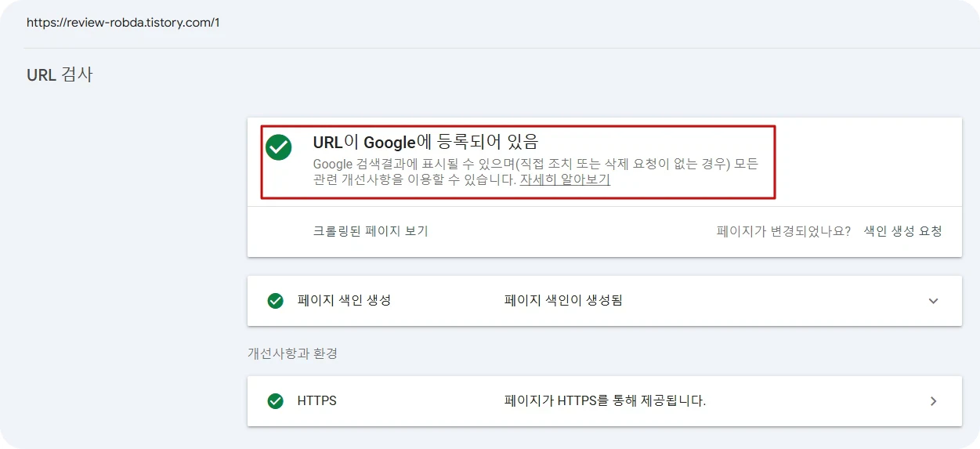
Task: Click the URL field showing review-robda.tistory.com/1
Action: coord(123,22)
